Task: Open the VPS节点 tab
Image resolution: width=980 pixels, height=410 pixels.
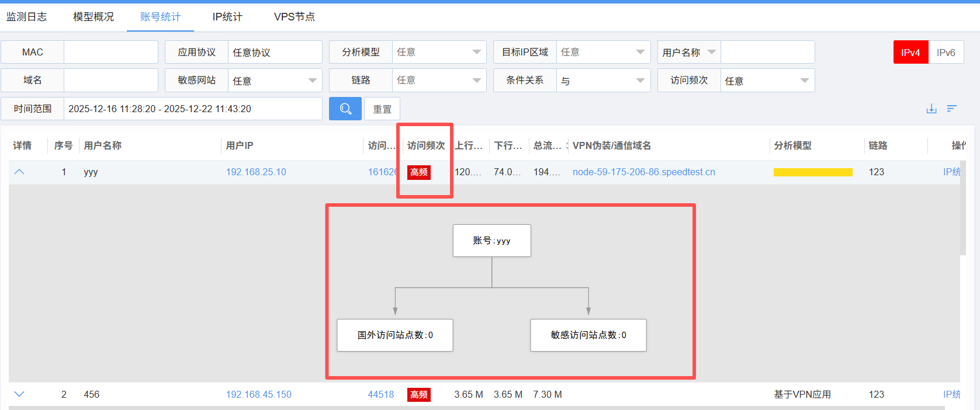Action: click(x=294, y=17)
